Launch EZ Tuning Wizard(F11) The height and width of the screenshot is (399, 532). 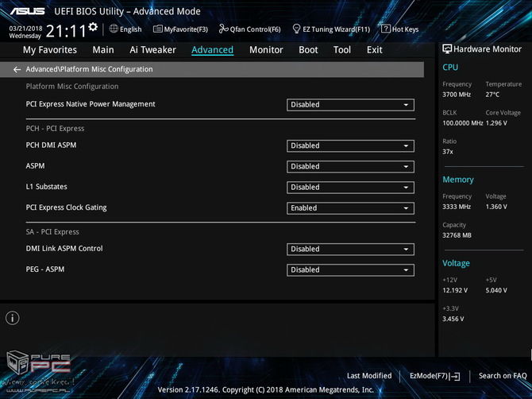pos(331,29)
